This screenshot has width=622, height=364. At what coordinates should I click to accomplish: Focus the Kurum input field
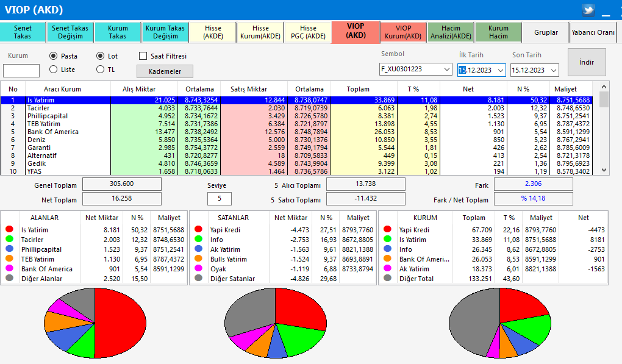[x=21, y=71]
